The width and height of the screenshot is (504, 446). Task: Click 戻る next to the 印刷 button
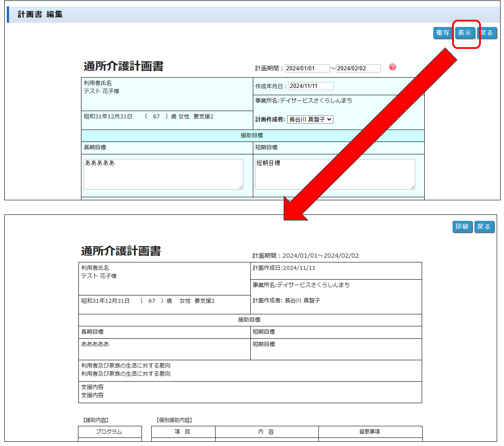pyautogui.click(x=484, y=226)
